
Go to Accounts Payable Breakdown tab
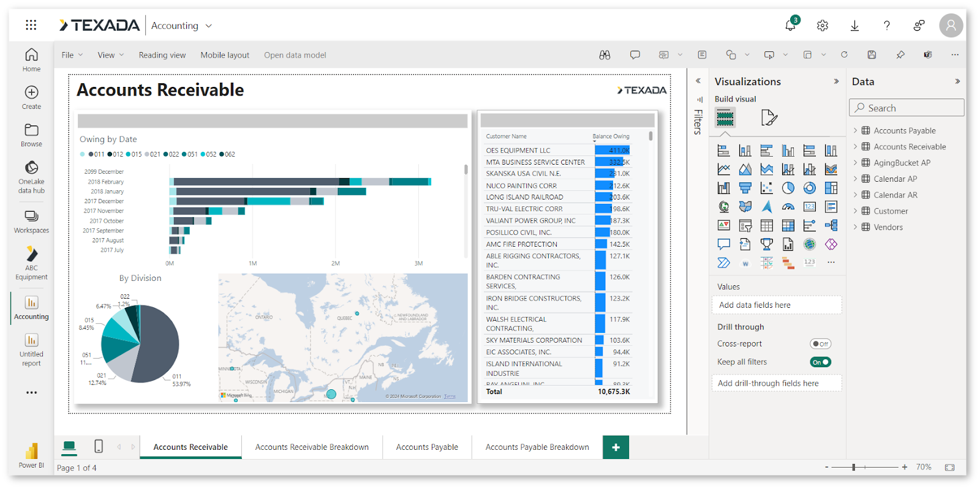537,447
